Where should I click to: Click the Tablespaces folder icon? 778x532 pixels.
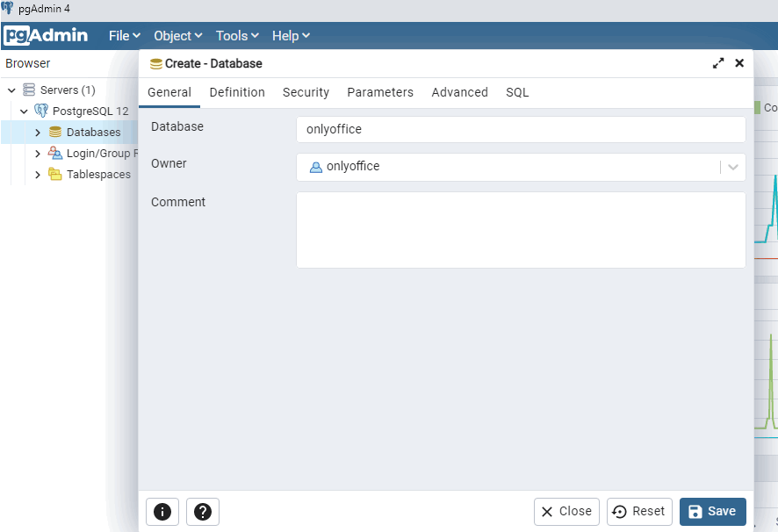(55, 174)
